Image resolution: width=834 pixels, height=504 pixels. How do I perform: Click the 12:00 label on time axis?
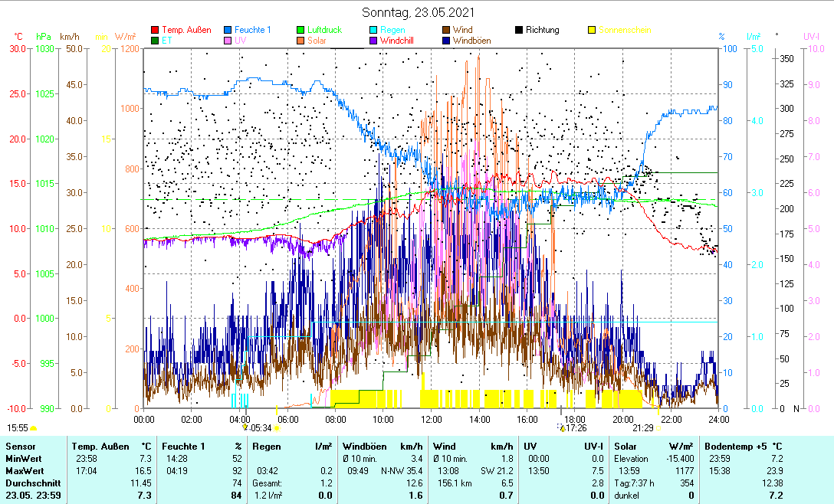pos(432,419)
